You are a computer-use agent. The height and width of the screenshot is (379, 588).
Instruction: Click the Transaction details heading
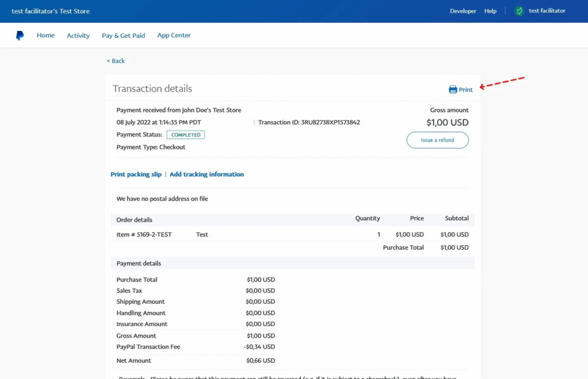(x=152, y=89)
